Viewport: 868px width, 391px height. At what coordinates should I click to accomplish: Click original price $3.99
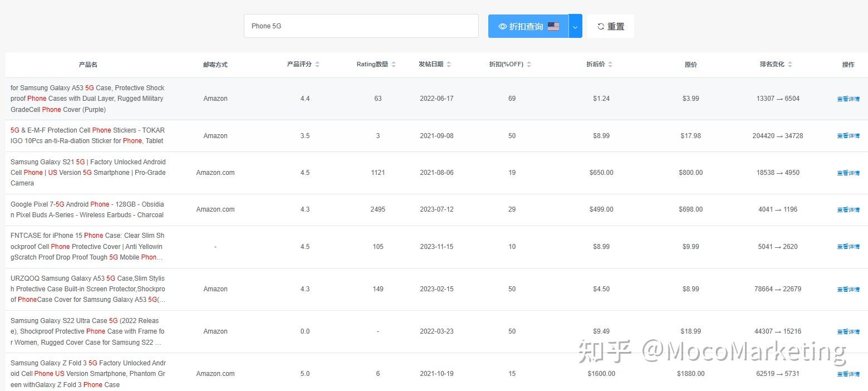tap(690, 99)
